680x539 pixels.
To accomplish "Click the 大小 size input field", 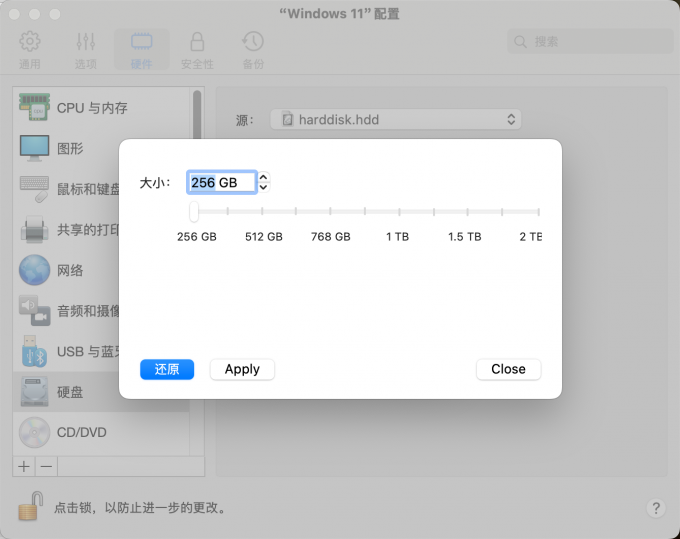I will point(222,183).
